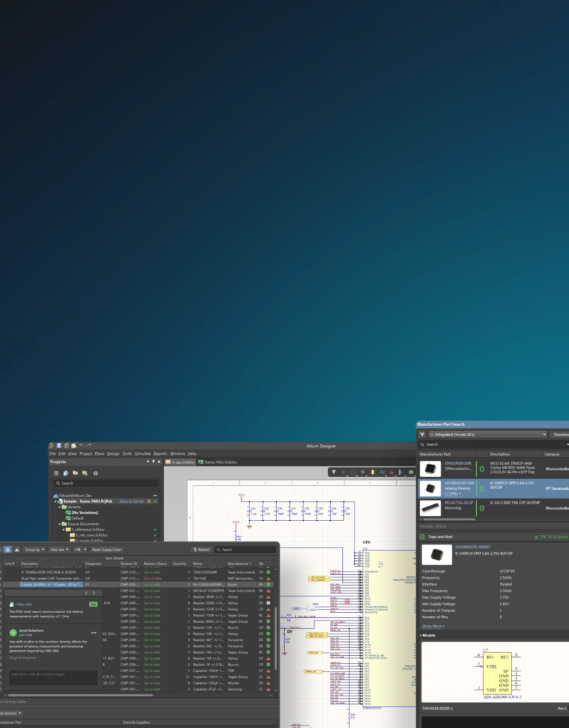Click the Projects panel search field
569x728 pixels.
(x=106, y=483)
